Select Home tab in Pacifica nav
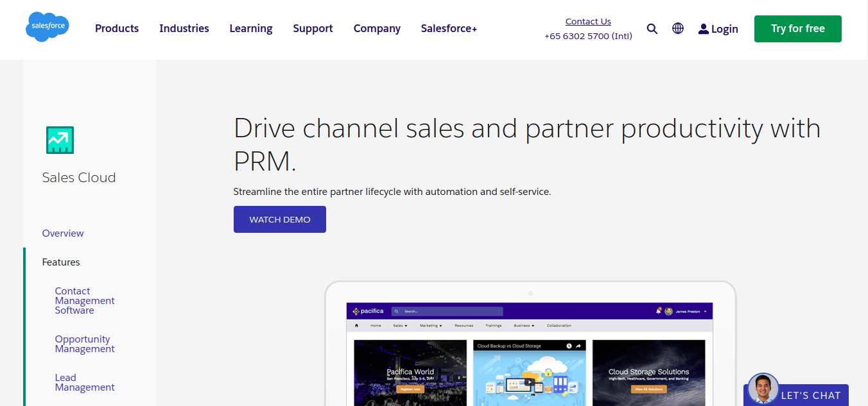Viewport: 868px width, 406px height. [x=376, y=326]
